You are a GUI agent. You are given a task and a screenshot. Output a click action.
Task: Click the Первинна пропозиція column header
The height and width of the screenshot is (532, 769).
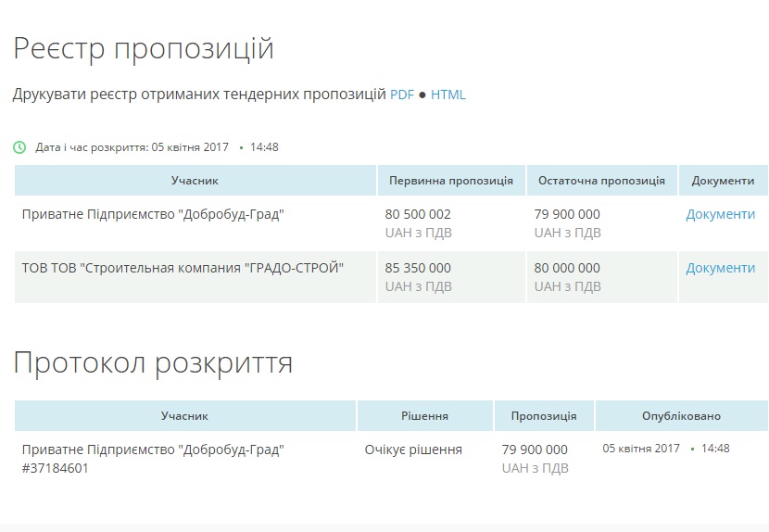click(451, 181)
